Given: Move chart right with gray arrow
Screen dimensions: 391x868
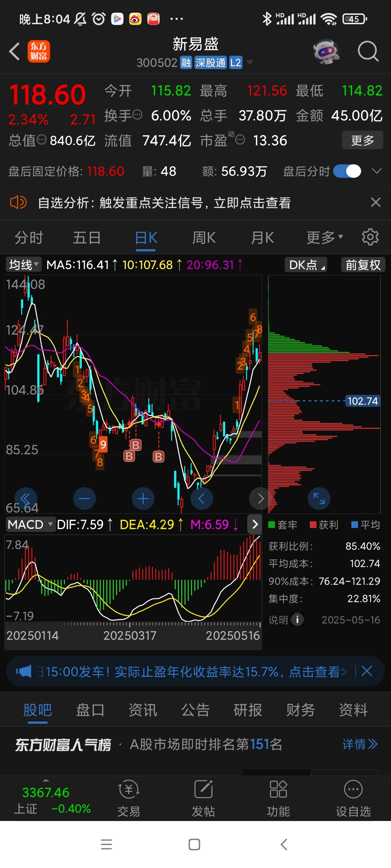Looking at the screenshot, I should 260,499.
